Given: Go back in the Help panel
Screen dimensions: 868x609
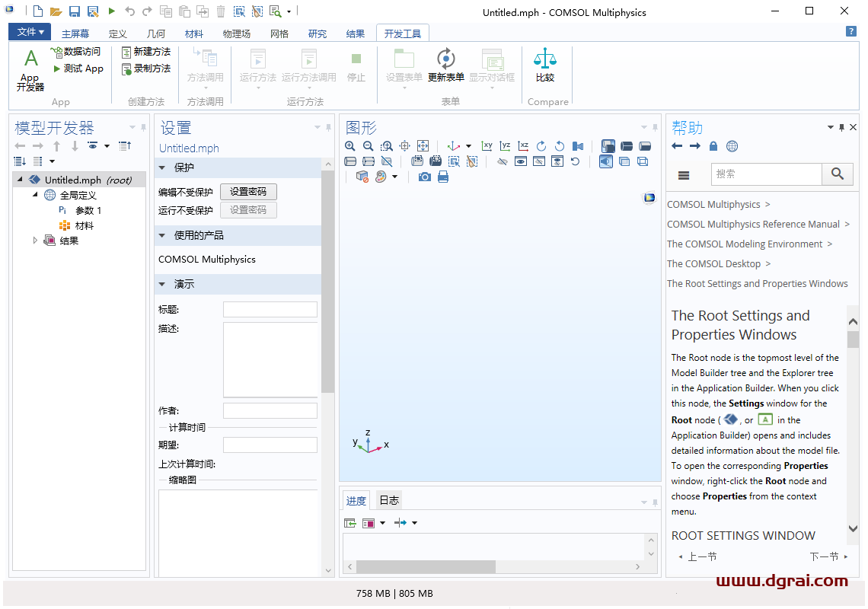Looking at the screenshot, I should (x=677, y=146).
